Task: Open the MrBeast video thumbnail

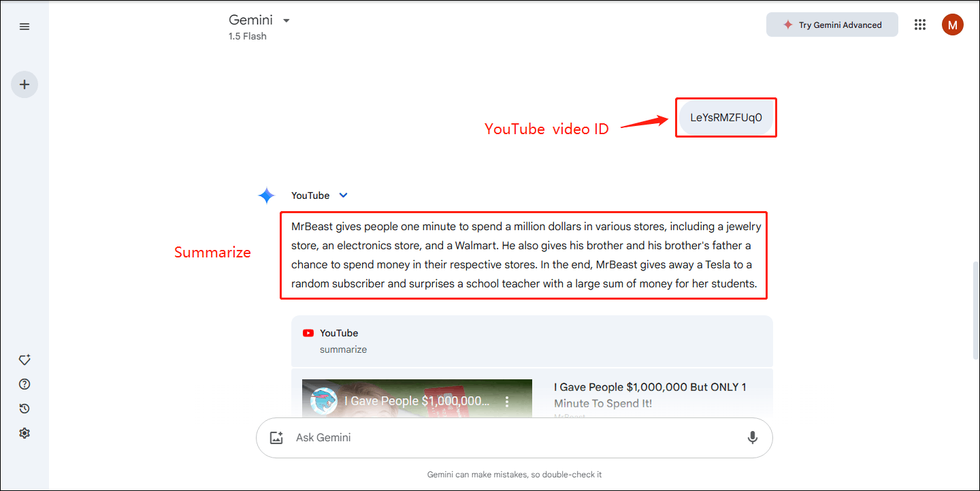Action: [x=417, y=398]
